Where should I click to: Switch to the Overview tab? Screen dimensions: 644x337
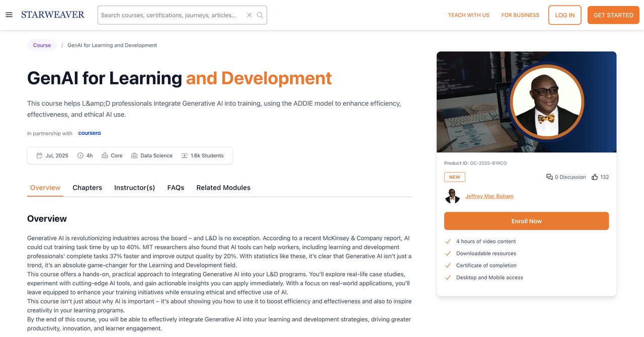click(x=45, y=188)
